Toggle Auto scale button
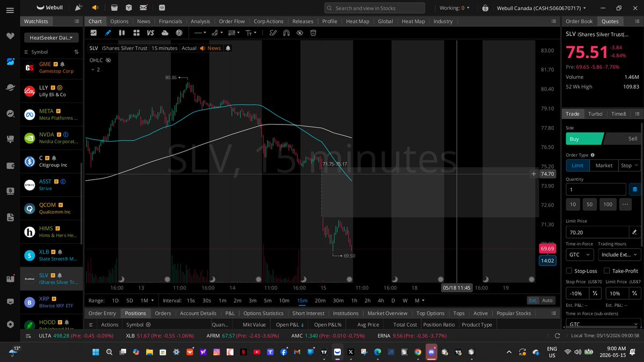644x362 pixels. point(547,300)
